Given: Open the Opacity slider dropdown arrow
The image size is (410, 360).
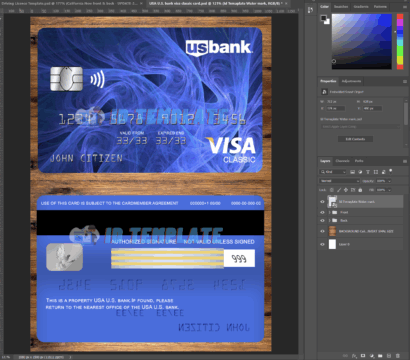Looking at the screenshot, I should [389, 181].
